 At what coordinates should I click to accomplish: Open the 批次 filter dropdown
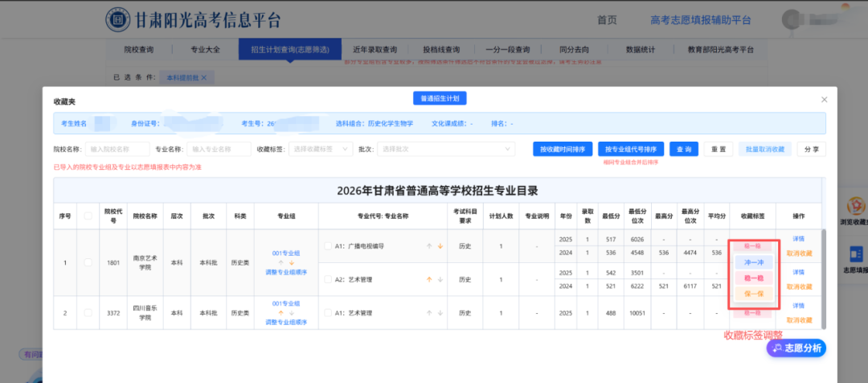click(446, 149)
